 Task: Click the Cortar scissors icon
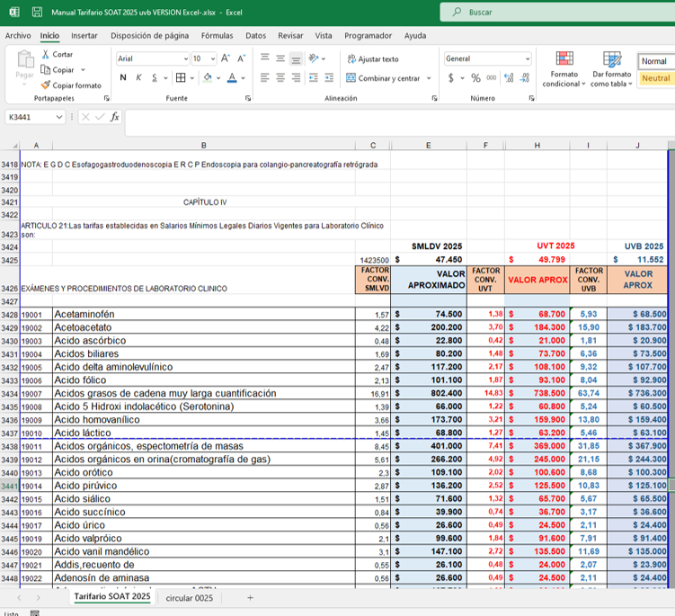pyautogui.click(x=46, y=54)
